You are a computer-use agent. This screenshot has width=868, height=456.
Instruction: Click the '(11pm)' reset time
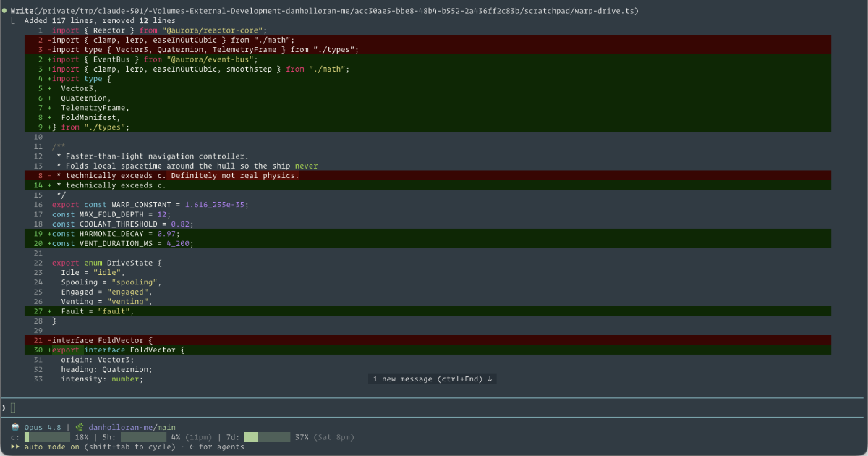click(198, 437)
